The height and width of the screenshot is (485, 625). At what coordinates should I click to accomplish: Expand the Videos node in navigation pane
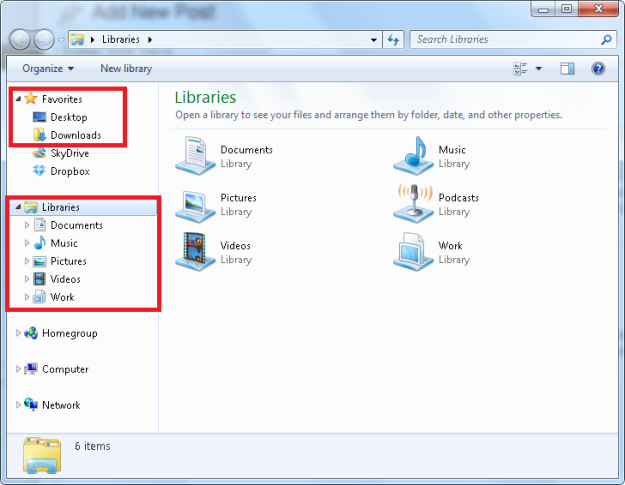coord(27,279)
